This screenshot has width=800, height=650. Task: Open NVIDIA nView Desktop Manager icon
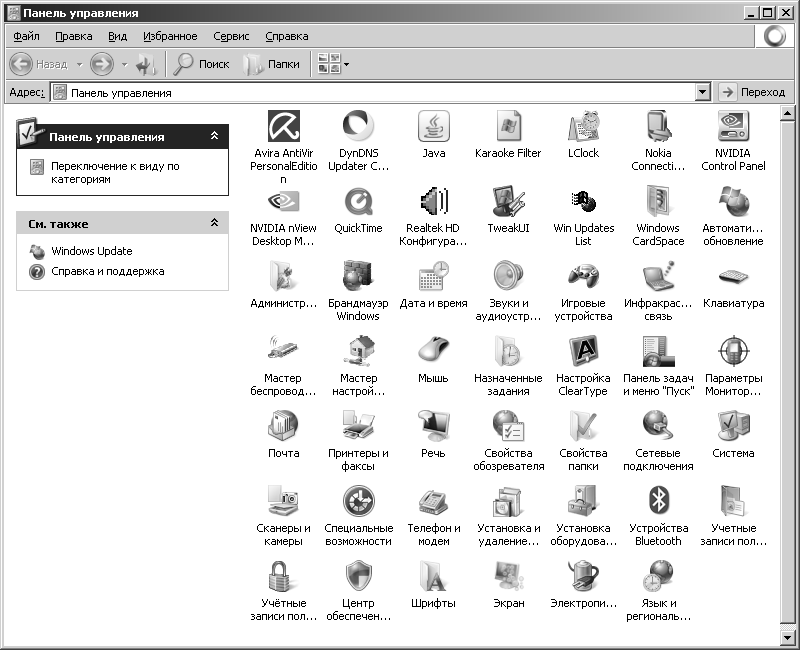click(284, 201)
